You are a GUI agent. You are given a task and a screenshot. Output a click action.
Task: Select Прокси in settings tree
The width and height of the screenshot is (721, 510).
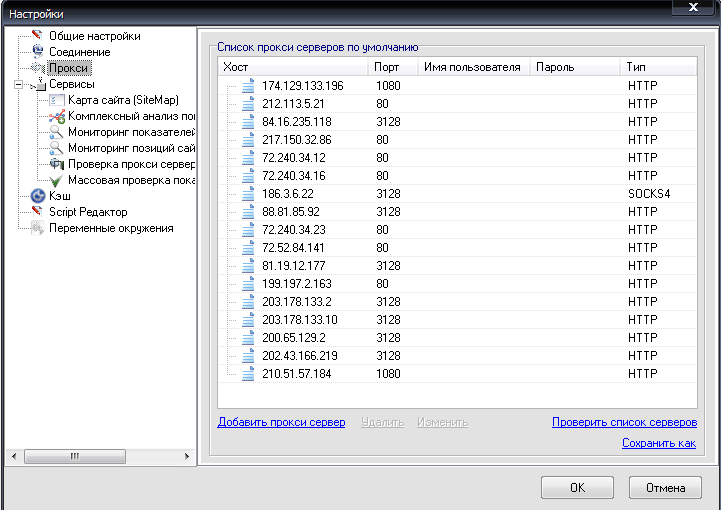(69, 68)
